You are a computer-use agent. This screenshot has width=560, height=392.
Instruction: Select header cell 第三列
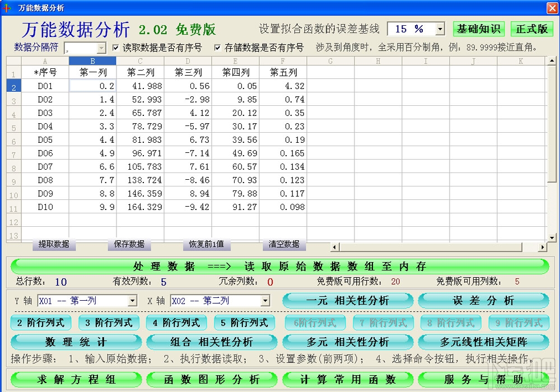click(x=188, y=72)
